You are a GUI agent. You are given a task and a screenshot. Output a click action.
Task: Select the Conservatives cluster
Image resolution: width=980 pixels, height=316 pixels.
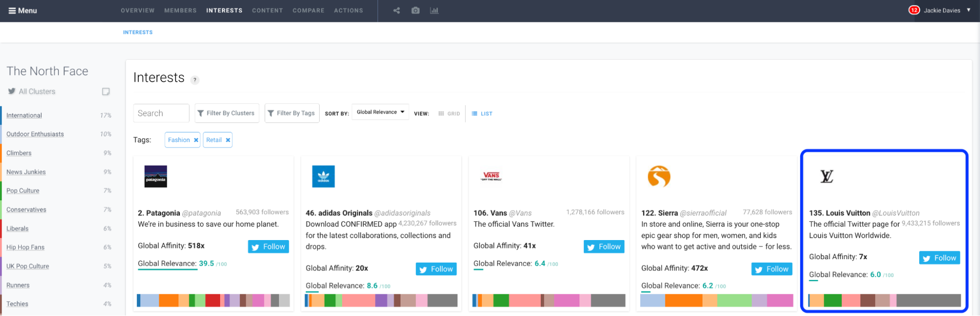point(26,210)
